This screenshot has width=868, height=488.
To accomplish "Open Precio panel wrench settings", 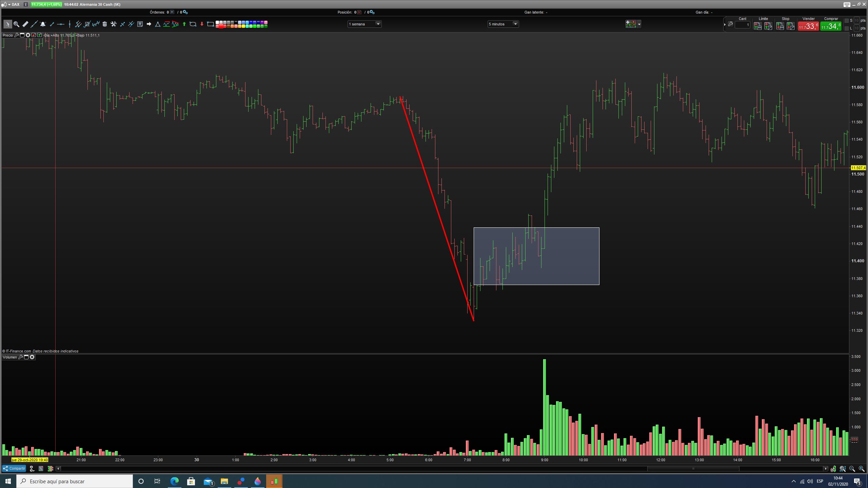I will click(16, 35).
